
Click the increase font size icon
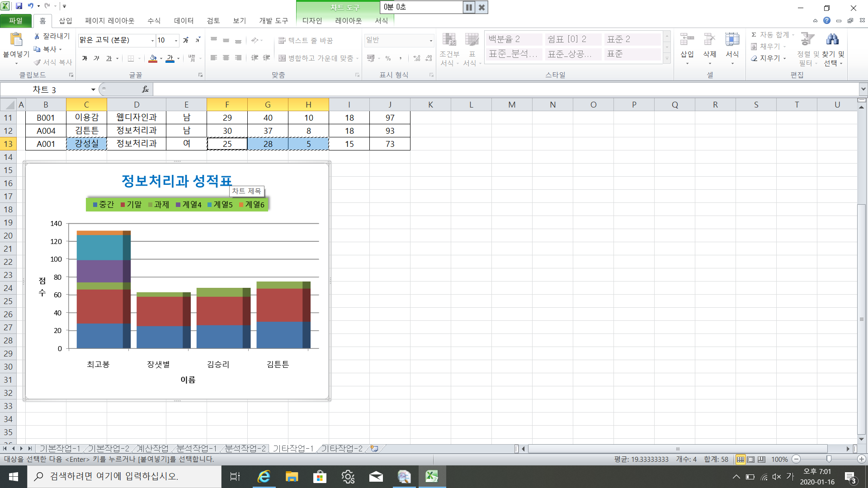185,40
